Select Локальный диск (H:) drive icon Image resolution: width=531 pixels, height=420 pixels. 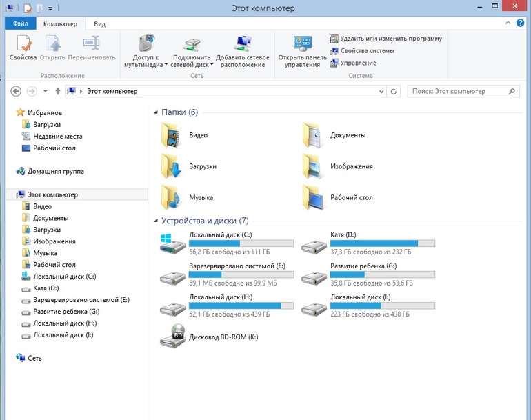point(172,309)
